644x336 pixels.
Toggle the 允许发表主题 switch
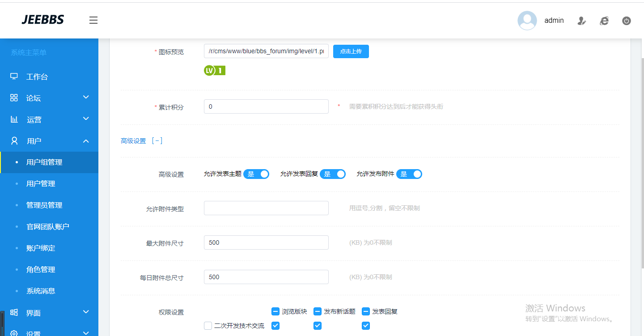pos(256,174)
